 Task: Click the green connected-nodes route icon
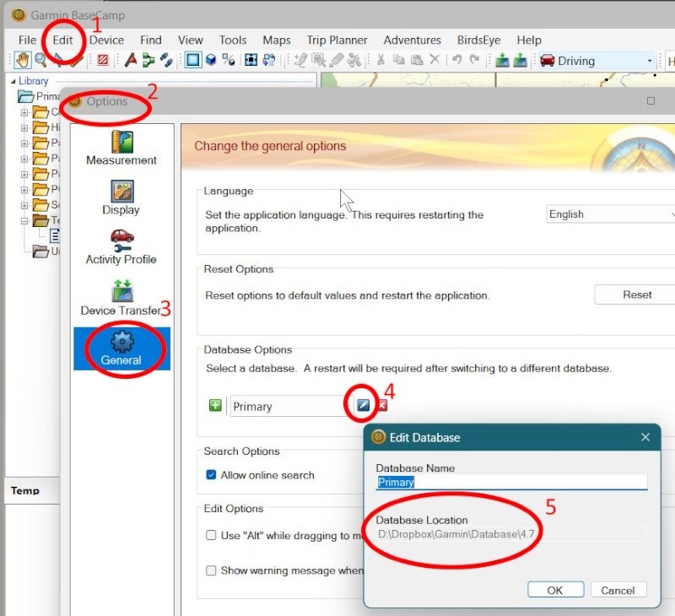point(148,60)
